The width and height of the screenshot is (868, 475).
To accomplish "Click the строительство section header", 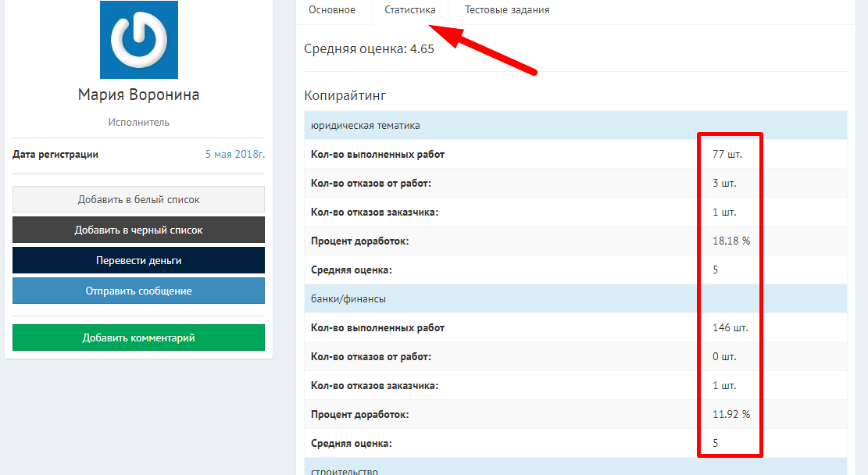I will [x=345, y=471].
